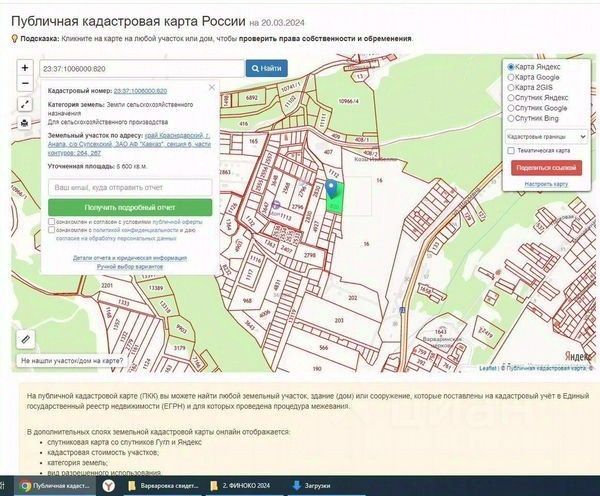Click the Найти search button
This screenshot has height=496, width=600.
[267, 69]
